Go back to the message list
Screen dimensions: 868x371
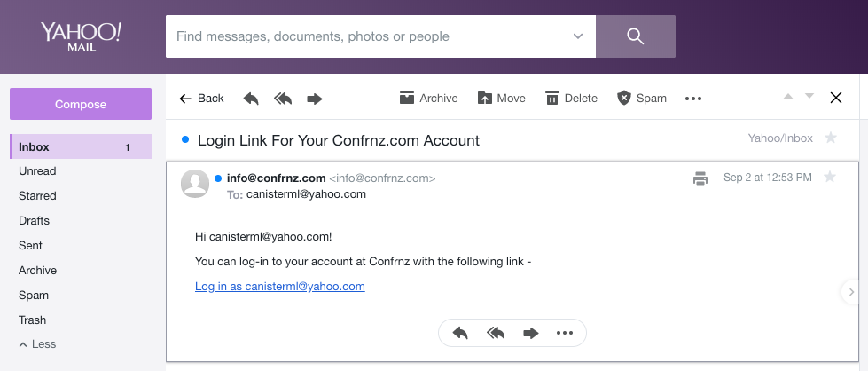tap(201, 99)
